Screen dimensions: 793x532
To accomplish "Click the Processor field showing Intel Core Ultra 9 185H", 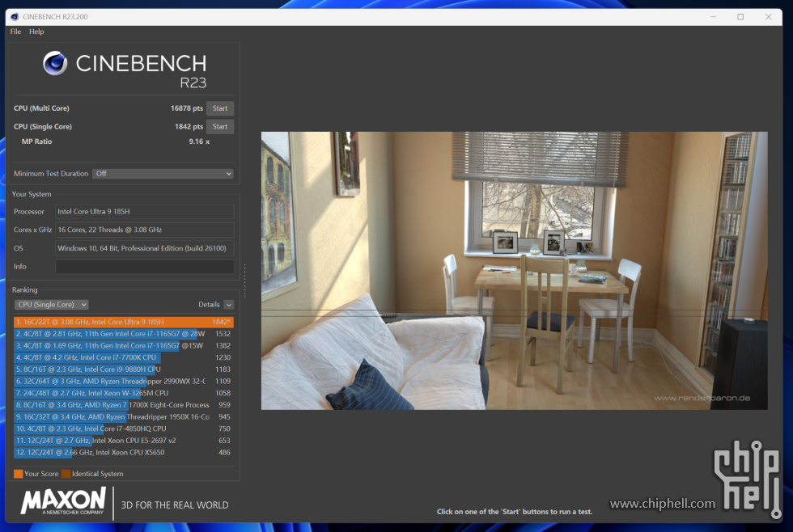I will (145, 212).
